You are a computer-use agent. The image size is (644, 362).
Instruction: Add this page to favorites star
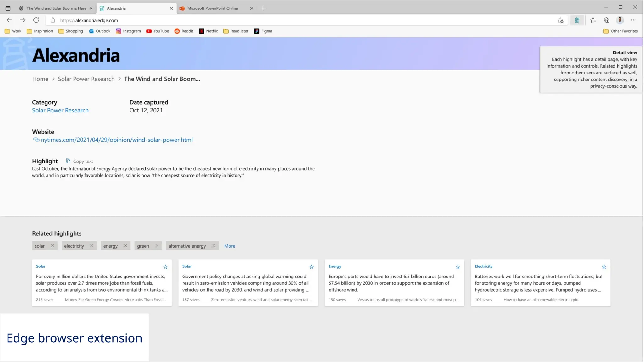[560, 20]
